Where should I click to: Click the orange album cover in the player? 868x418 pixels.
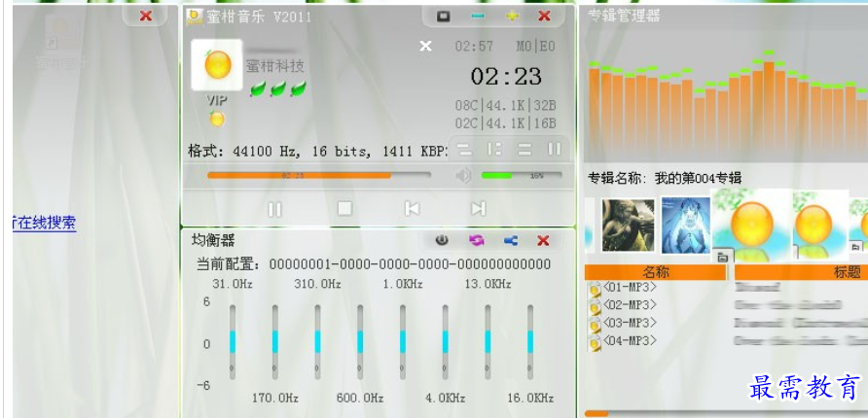coord(217,65)
